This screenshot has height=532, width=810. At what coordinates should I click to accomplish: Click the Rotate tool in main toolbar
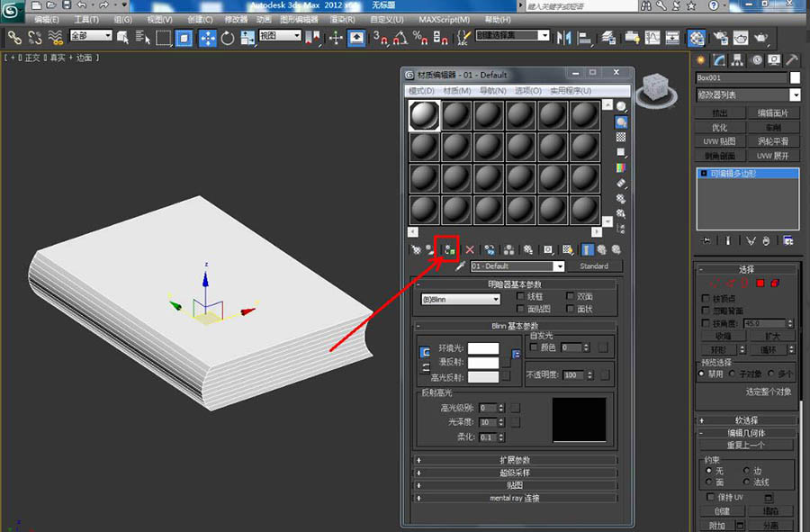227,38
